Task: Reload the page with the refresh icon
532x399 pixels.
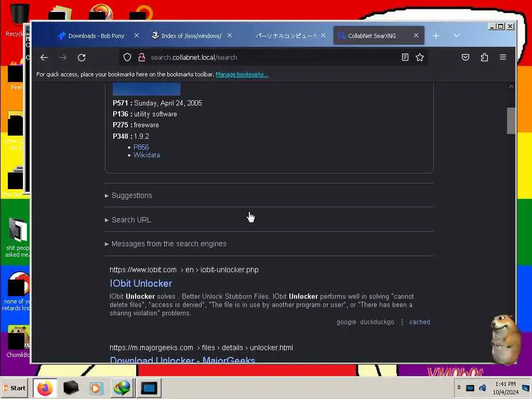Action: click(82, 57)
